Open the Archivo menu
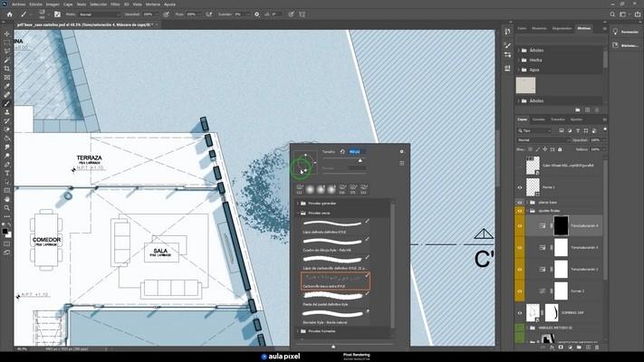 click(x=18, y=5)
